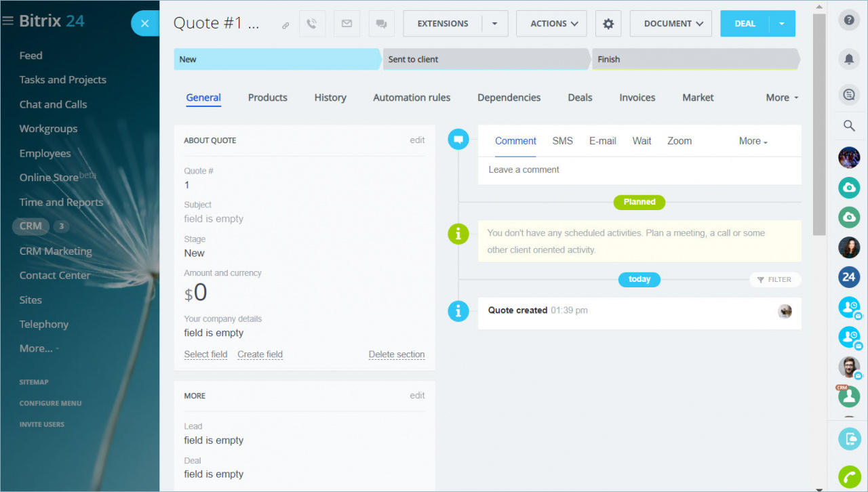Open the dark-haired woman avatar in sidebar
The height and width of the screenshot is (492, 868).
coord(849,247)
